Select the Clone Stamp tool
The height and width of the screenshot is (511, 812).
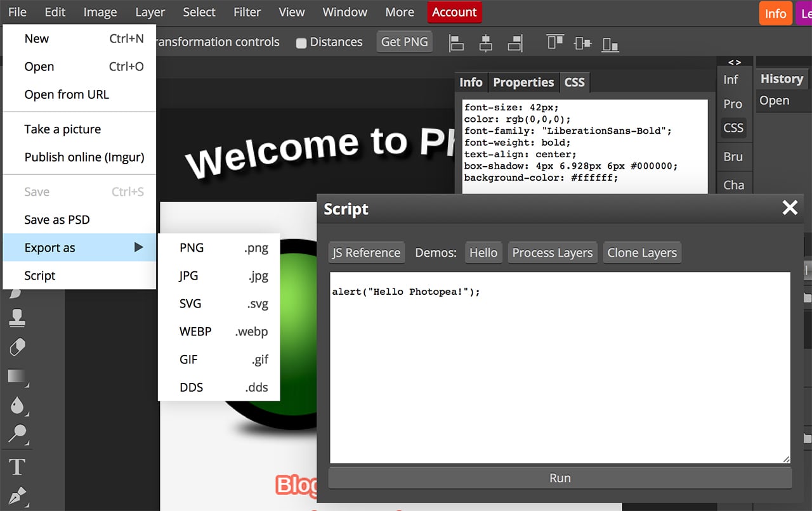pyautogui.click(x=16, y=317)
